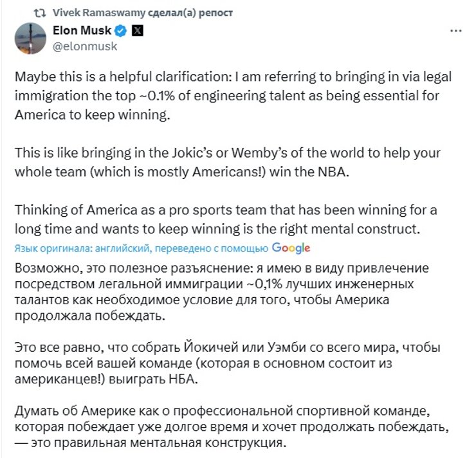Open the three-dot more options menu
This screenshot has height=458, width=476.
456,31
